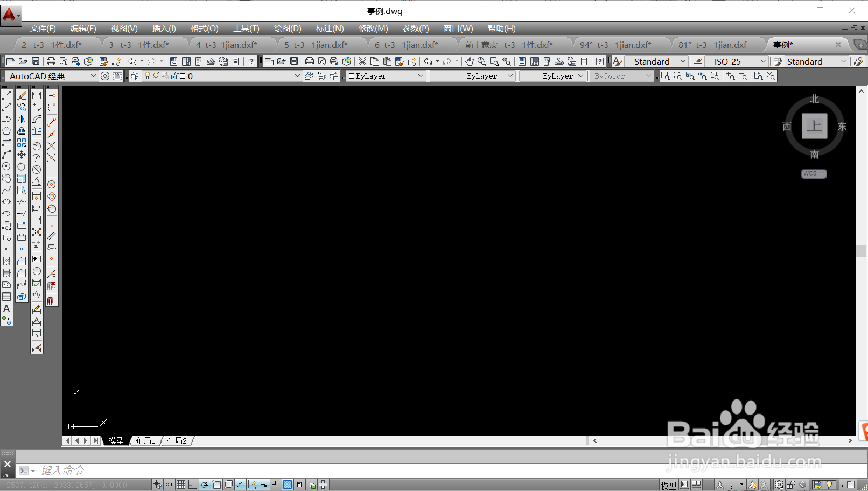This screenshot has height=491, width=868.
Task: Toggle Ortho Mode in status bar
Action: 193,485
